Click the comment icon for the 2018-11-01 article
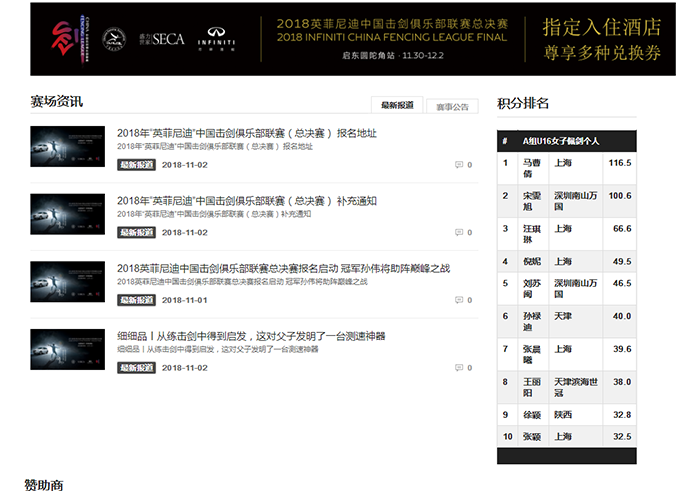Screen dimensions: 700x491 pos(459,300)
